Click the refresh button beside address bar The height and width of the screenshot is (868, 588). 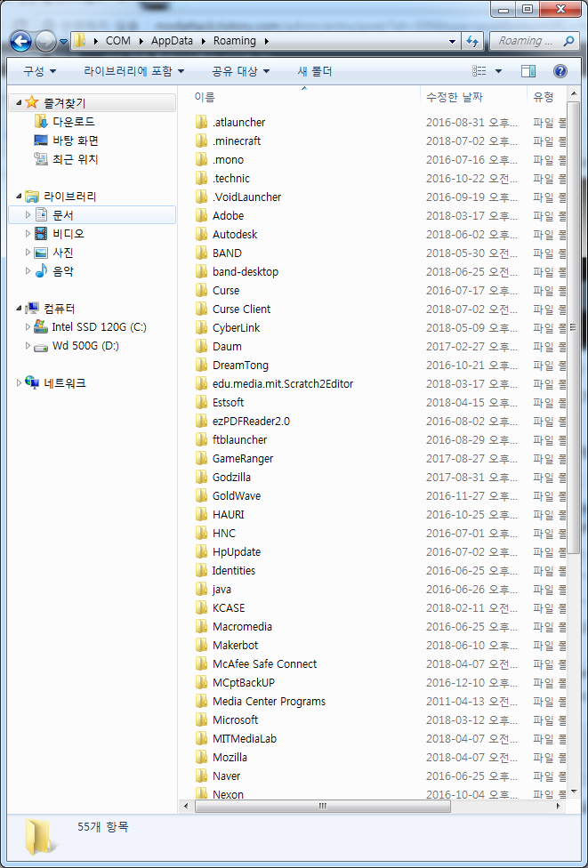point(472,41)
